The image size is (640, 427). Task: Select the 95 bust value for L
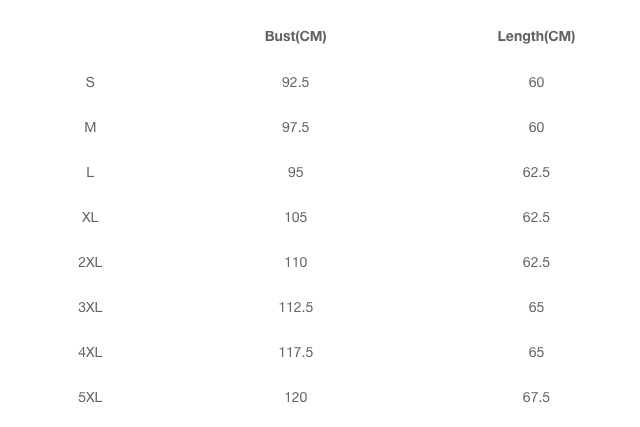click(x=296, y=172)
